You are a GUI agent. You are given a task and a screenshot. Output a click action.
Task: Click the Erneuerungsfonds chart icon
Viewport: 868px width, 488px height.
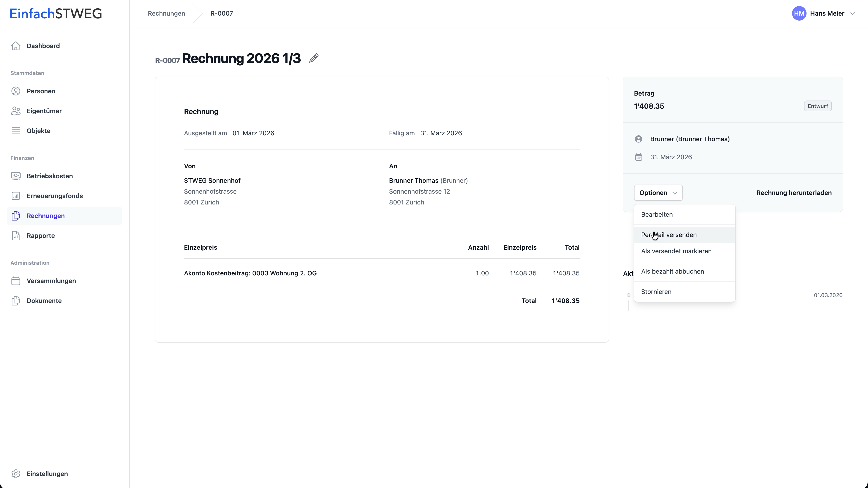click(16, 196)
